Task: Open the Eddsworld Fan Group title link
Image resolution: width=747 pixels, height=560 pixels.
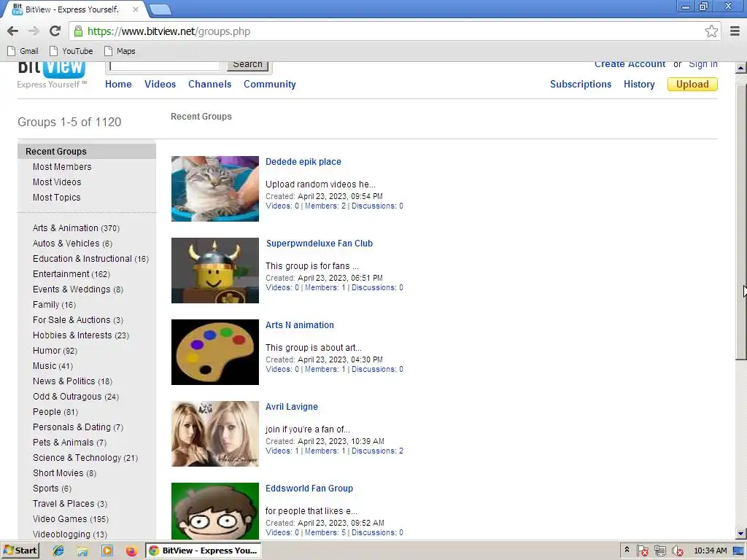Action: pyautogui.click(x=309, y=489)
